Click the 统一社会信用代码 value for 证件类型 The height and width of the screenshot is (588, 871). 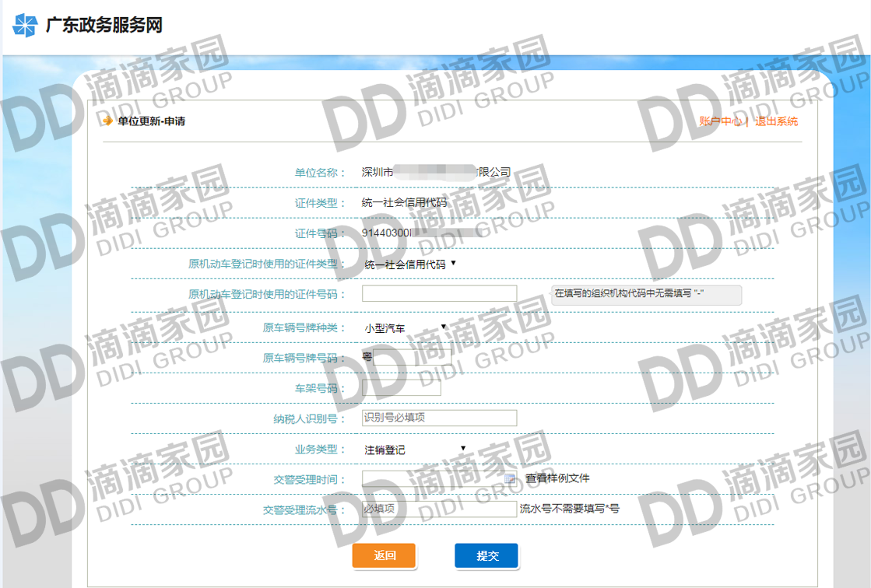(405, 203)
